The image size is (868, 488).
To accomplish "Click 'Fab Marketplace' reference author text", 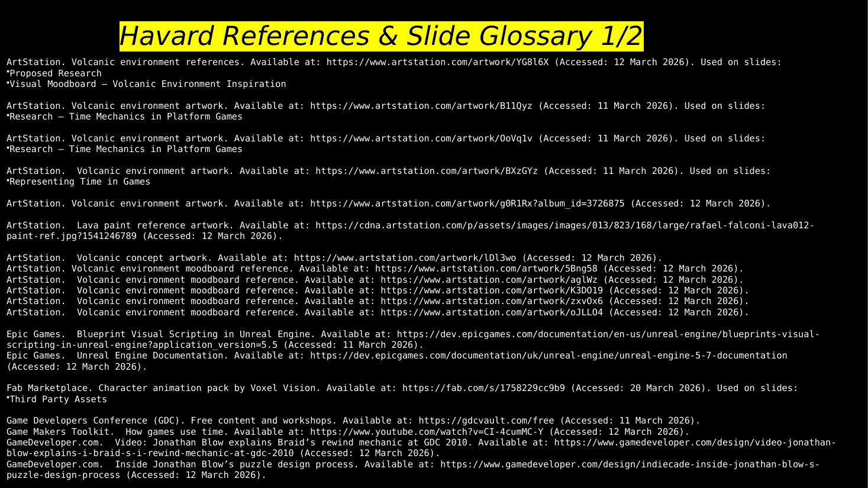I will click(x=50, y=388).
